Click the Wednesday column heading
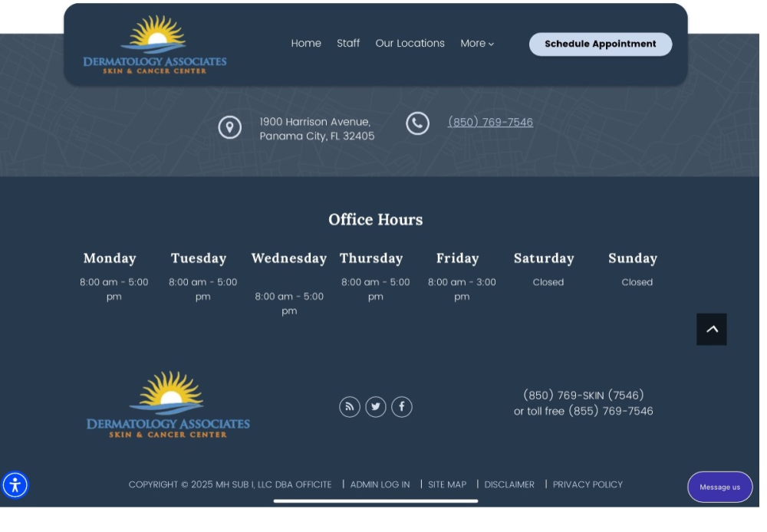Image resolution: width=767 pixels, height=532 pixels. tap(289, 258)
